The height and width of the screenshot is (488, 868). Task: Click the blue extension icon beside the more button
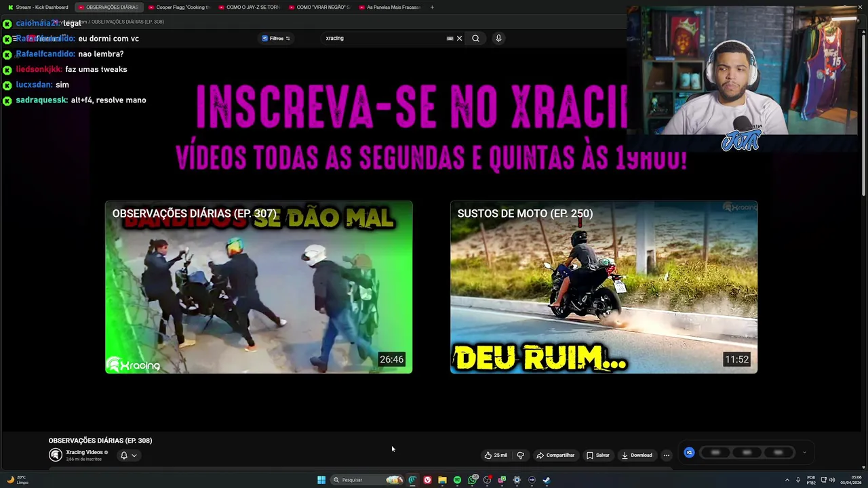point(689,453)
